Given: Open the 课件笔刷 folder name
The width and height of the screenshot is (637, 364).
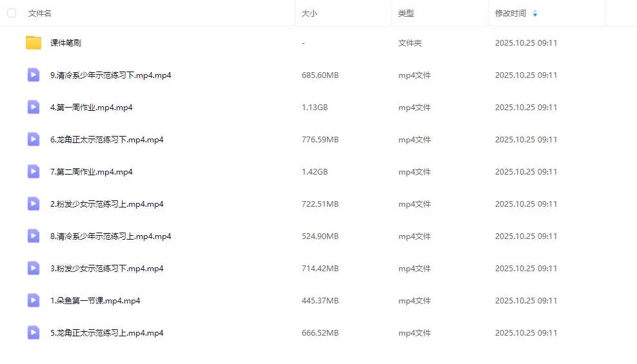Looking at the screenshot, I should (x=66, y=43).
